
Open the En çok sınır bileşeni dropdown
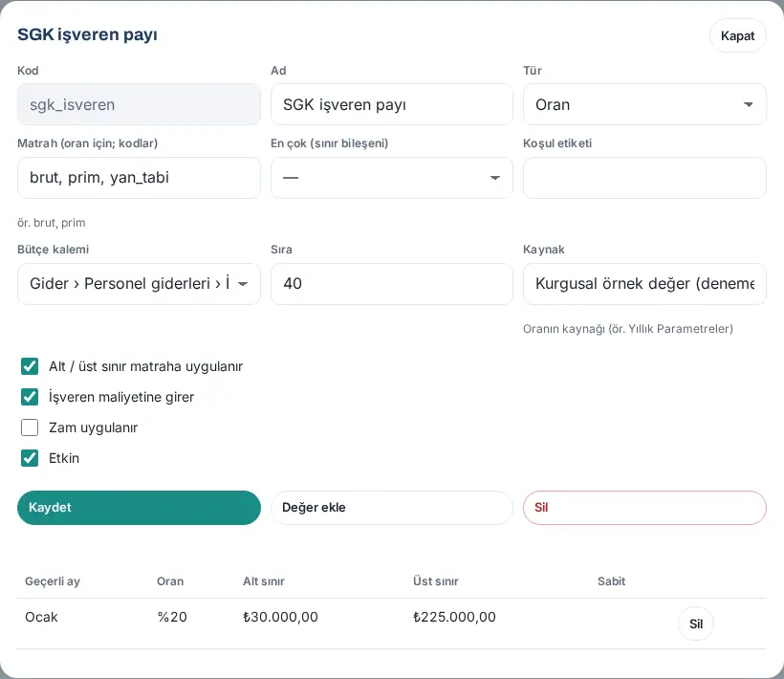(391, 178)
